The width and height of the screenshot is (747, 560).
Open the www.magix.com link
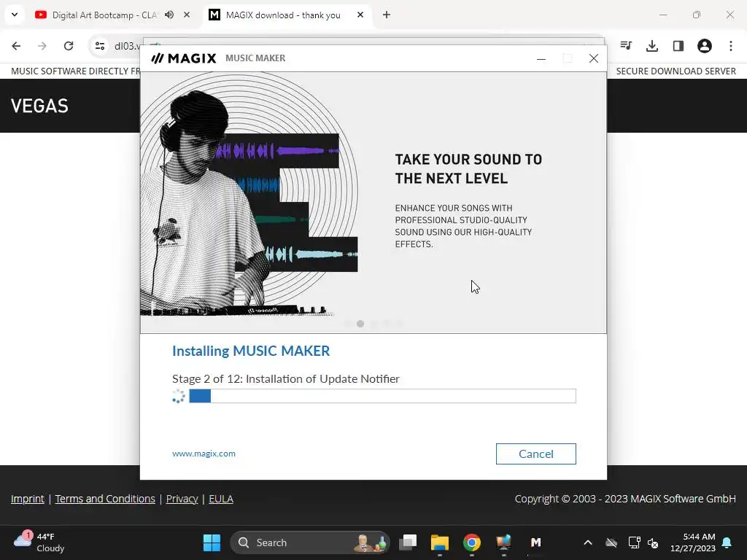pyautogui.click(x=204, y=454)
